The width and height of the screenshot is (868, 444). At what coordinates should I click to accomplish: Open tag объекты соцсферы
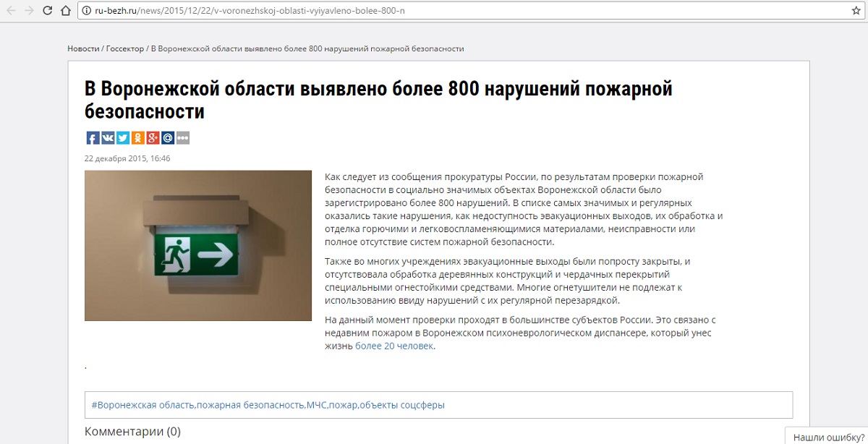point(402,405)
